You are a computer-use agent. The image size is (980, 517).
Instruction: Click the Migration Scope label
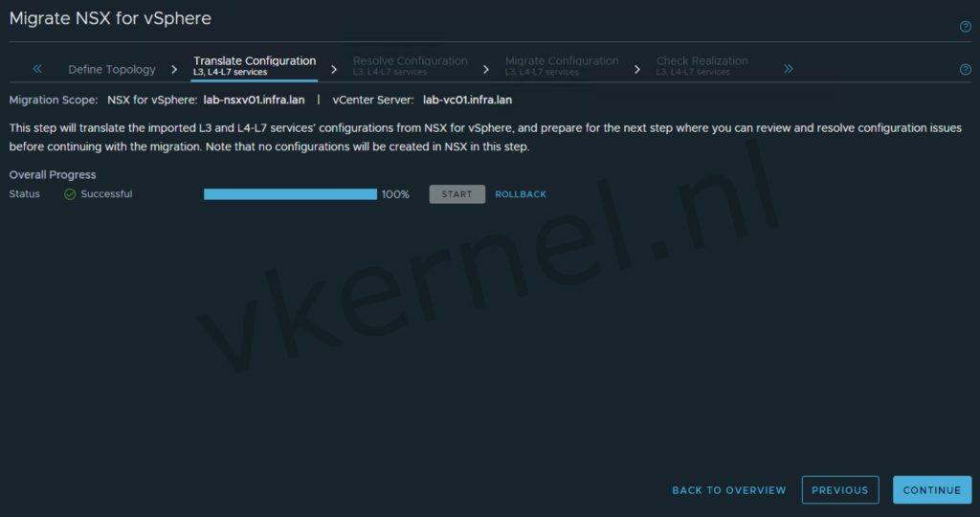[x=54, y=100]
